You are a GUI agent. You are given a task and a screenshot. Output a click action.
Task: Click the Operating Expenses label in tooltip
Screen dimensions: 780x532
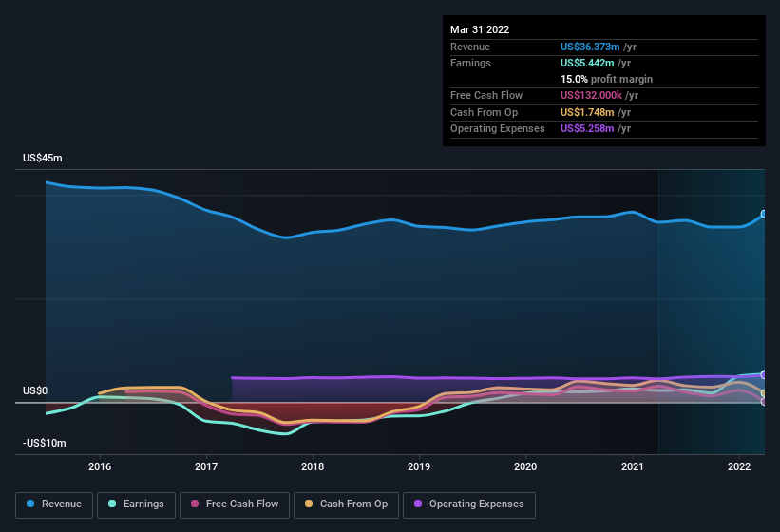tap(498, 129)
